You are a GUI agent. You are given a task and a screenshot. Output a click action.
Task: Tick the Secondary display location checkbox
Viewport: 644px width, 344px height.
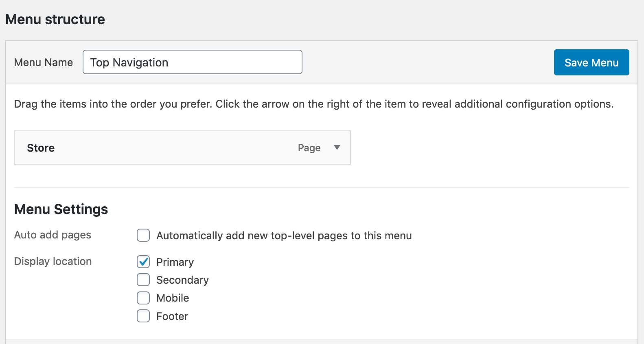[143, 280]
